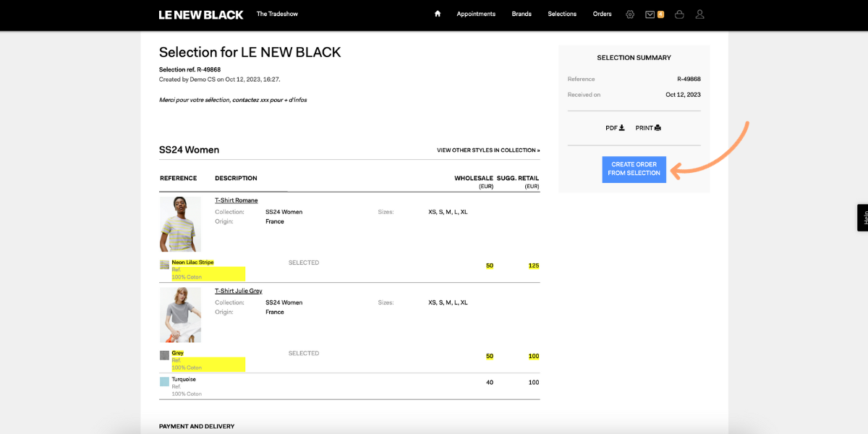Click the Selection ref. R-49868 text
Screen dimensions: 868x434
190,69
